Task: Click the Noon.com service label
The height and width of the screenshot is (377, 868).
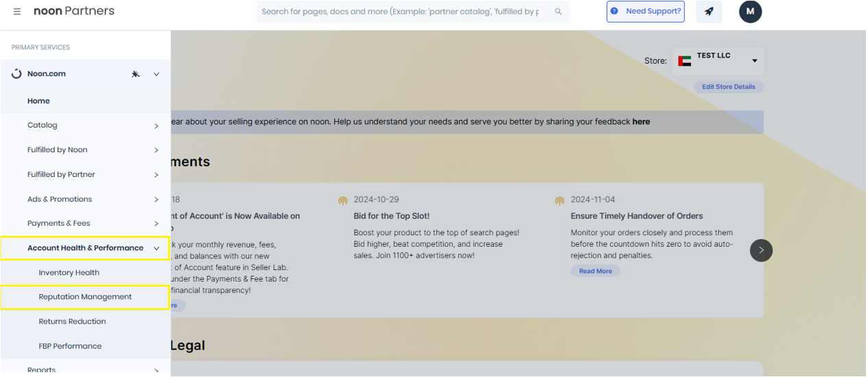Action: point(47,74)
